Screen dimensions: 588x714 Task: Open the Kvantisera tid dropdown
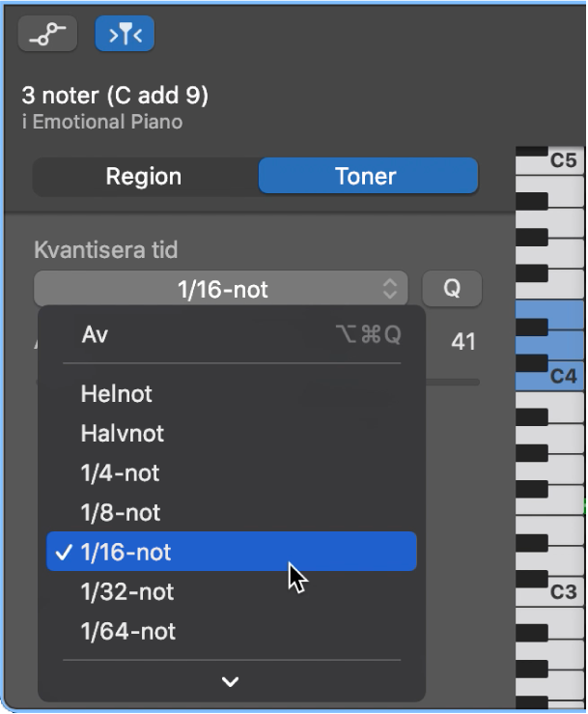point(221,288)
